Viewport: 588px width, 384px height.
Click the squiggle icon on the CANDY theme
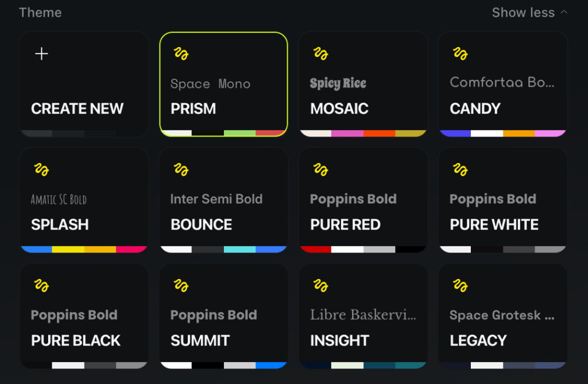[x=461, y=53]
